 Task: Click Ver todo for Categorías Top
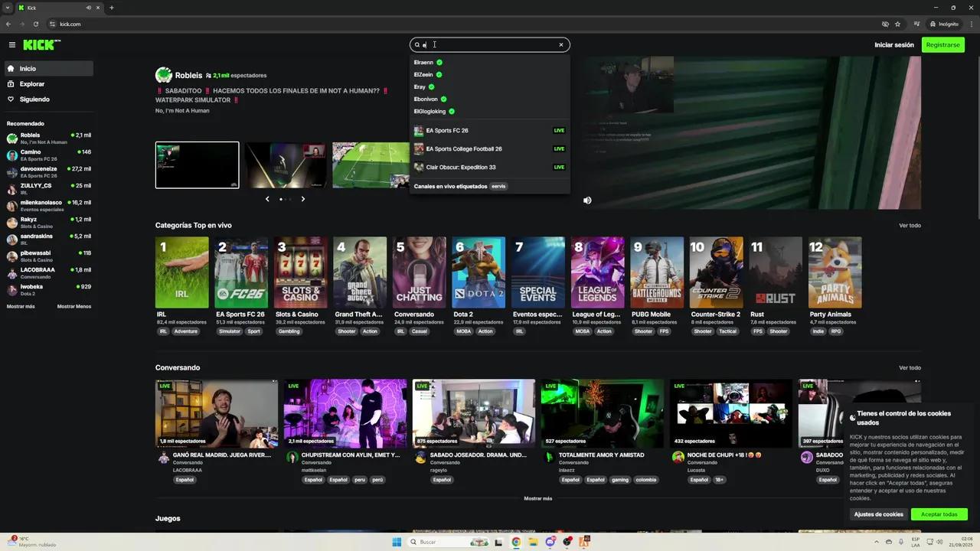tap(910, 226)
